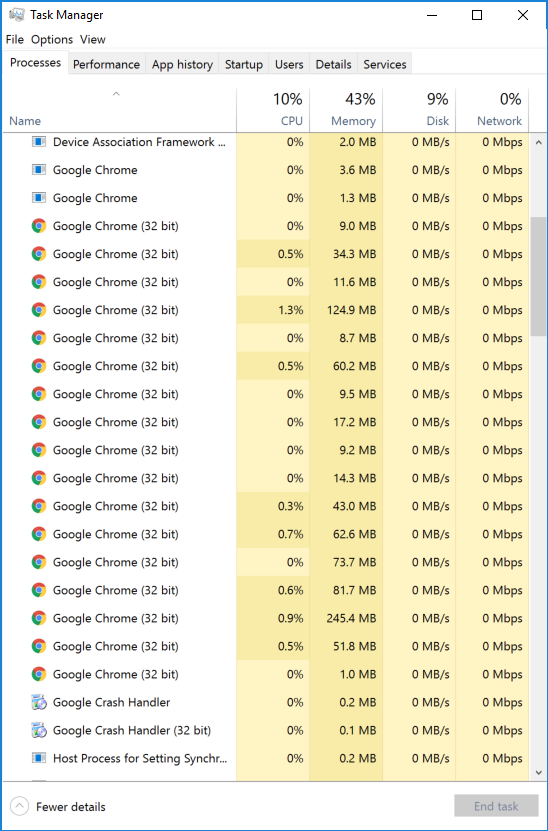548x831 pixels.
Task: Sort by the Disk column header
Action: tap(419, 110)
